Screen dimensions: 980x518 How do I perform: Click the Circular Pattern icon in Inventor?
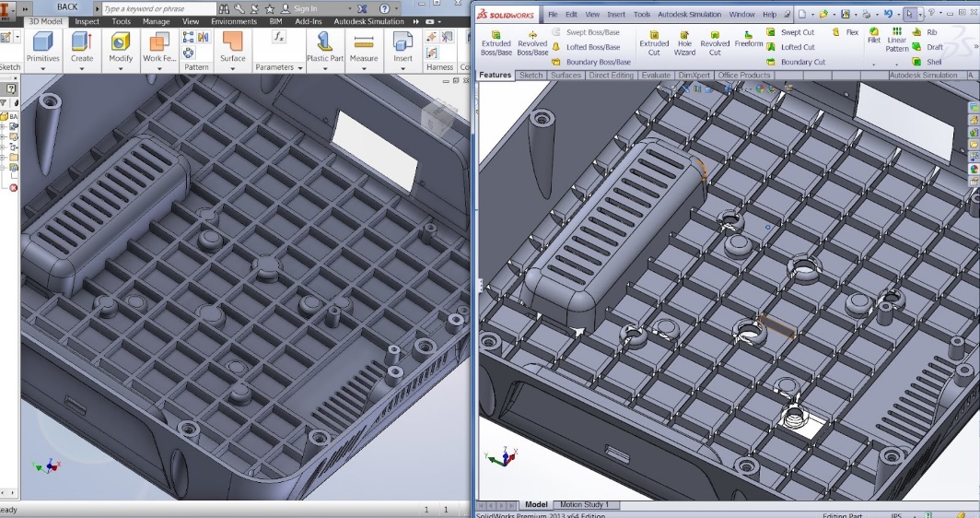point(188,53)
